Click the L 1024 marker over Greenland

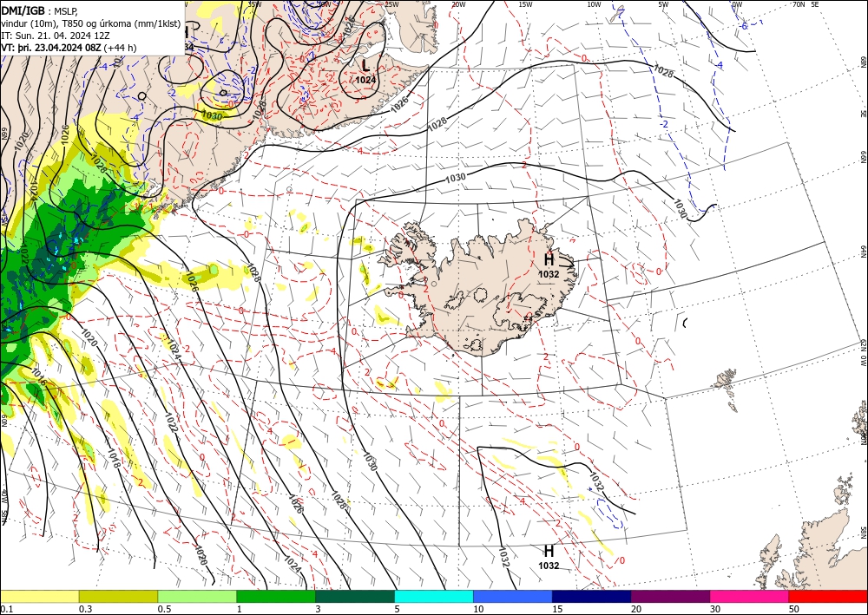(365, 71)
